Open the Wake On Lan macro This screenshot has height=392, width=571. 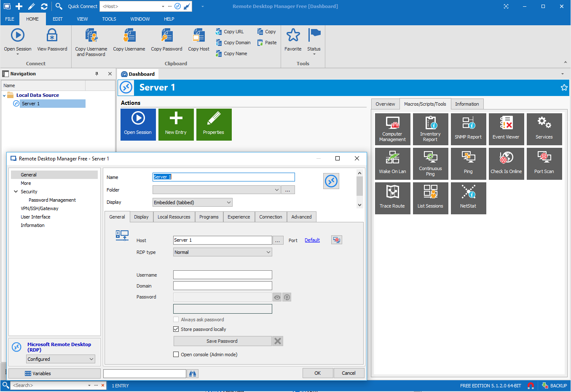point(392,163)
